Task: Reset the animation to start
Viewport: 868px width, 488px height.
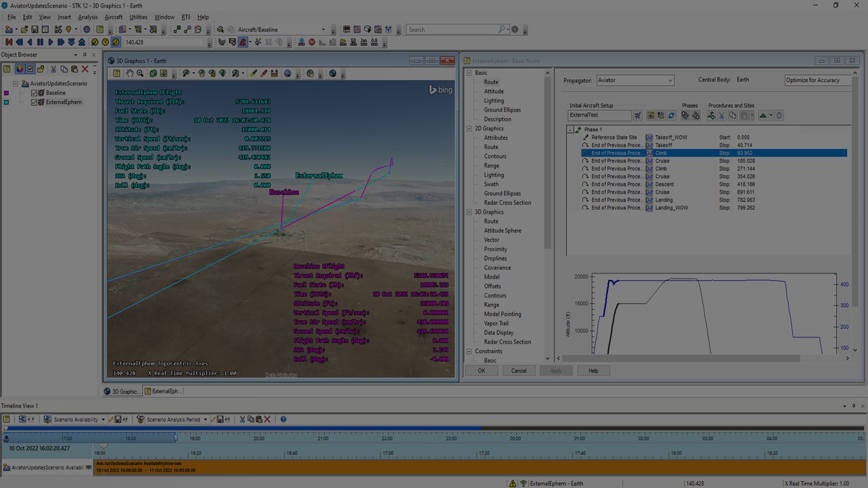Action: coord(8,42)
